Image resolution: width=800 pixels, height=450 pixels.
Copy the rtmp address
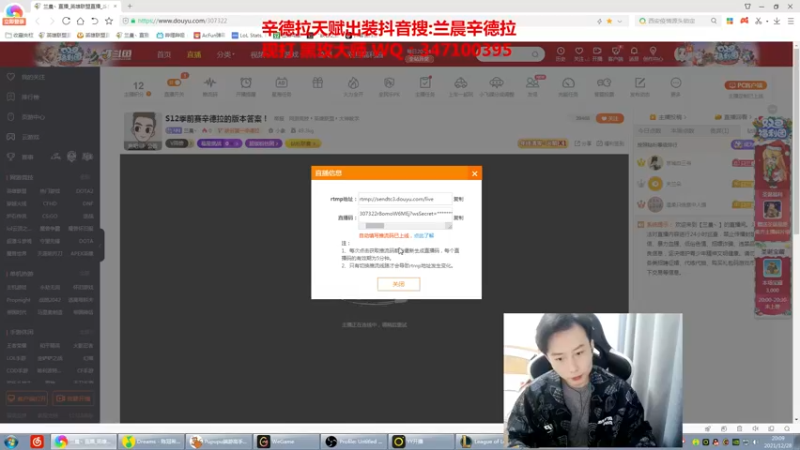click(x=459, y=199)
